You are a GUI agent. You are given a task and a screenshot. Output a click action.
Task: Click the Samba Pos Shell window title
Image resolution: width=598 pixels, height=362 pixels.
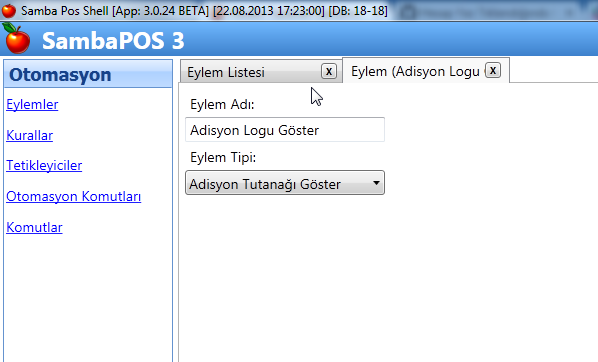(x=204, y=10)
